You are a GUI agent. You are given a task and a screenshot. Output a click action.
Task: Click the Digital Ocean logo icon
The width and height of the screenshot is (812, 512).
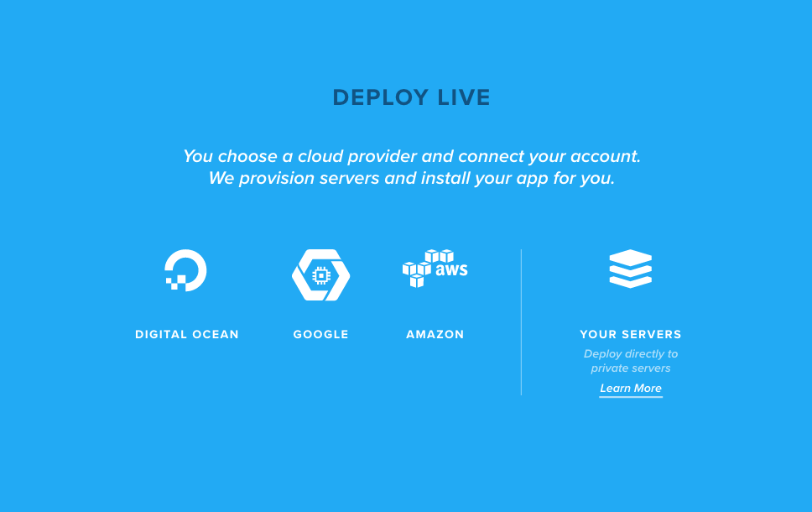pos(186,270)
